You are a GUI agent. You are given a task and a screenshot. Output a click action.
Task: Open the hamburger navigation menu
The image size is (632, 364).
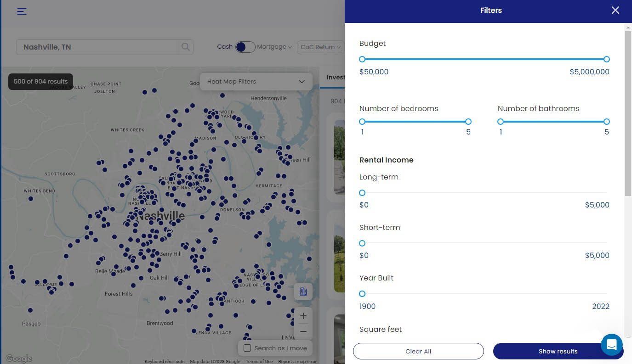[22, 11]
